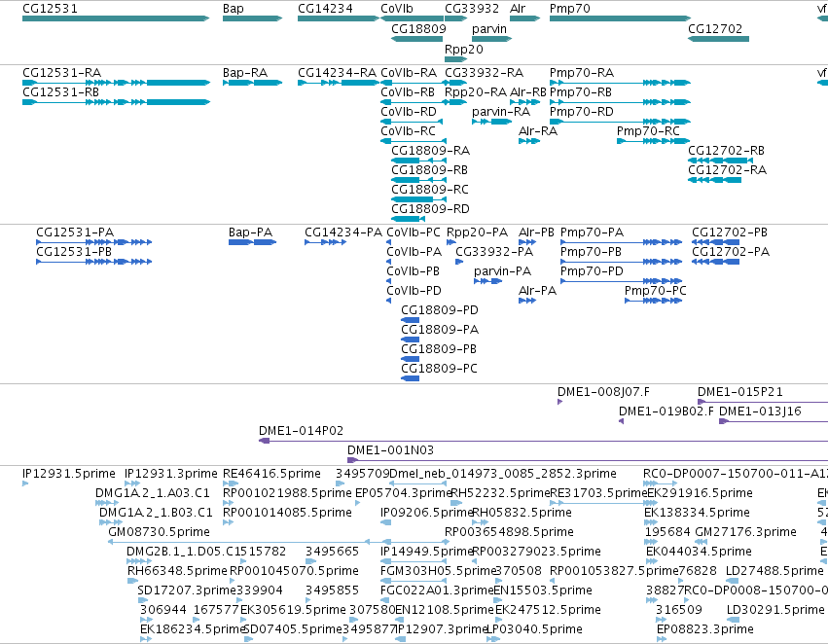Select protein CG12531-PB
Image resolution: width=828 pixels, height=644 pixels.
94,262
